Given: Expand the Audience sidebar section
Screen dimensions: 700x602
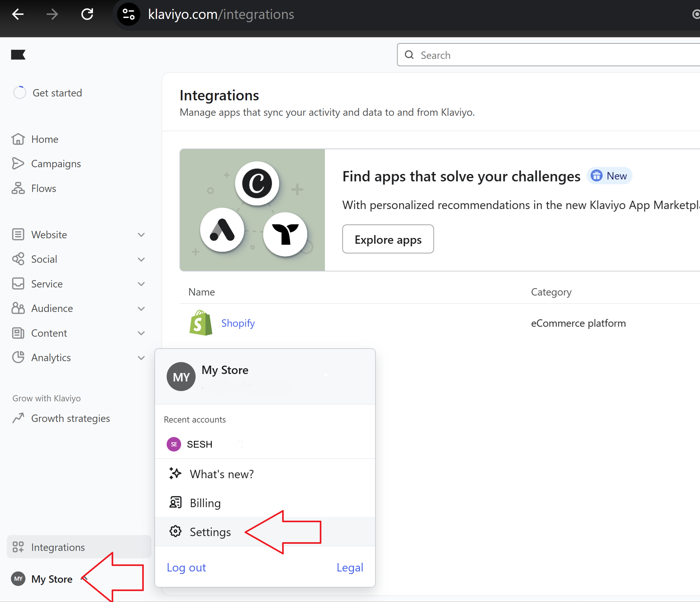Looking at the screenshot, I should coord(141,309).
